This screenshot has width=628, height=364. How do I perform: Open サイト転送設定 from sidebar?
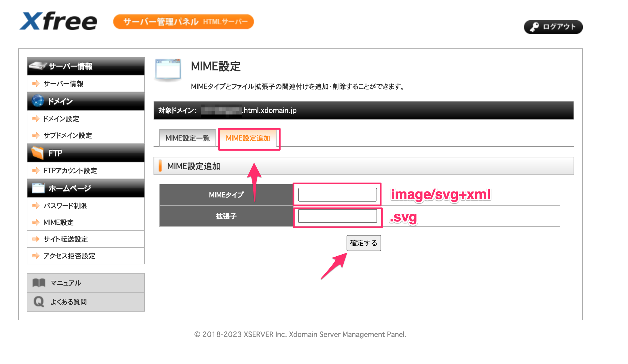coord(65,239)
